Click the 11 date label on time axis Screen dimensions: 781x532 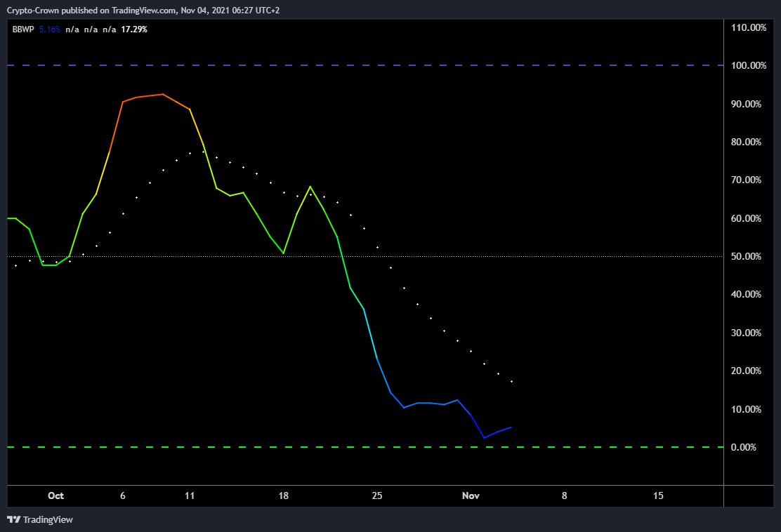[190, 496]
